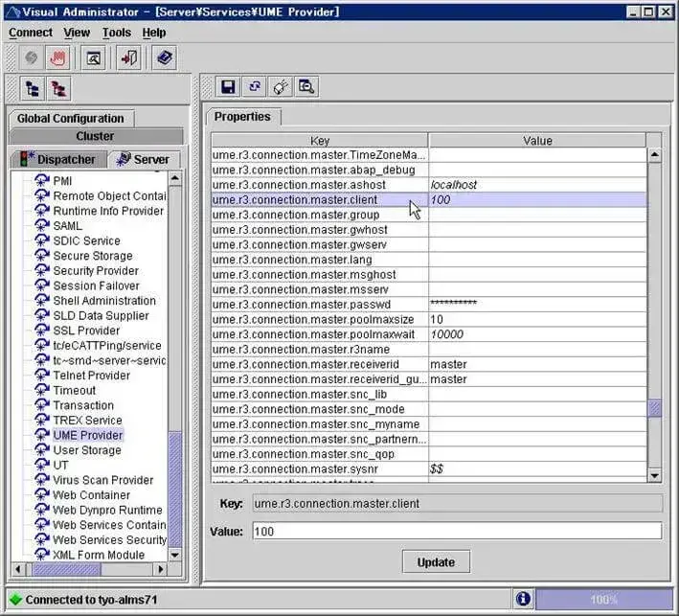The image size is (679, 616).
Task: Select the Secure Storage service
Action: [x=93, y=256]
